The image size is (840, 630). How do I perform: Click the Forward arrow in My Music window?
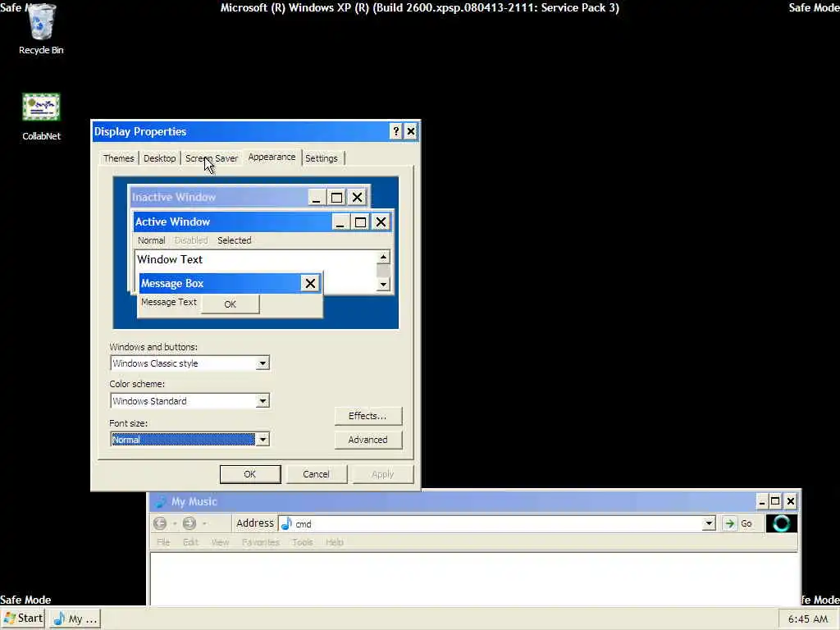pos(189,523)
